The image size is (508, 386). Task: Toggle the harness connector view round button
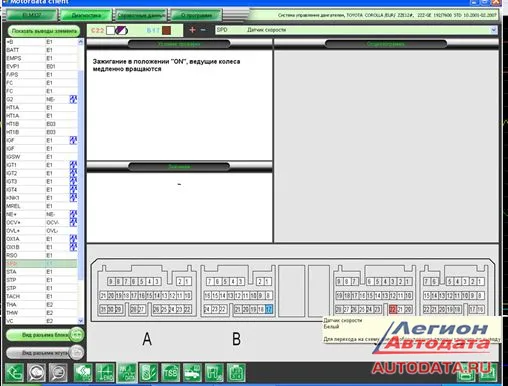point(77,353)
